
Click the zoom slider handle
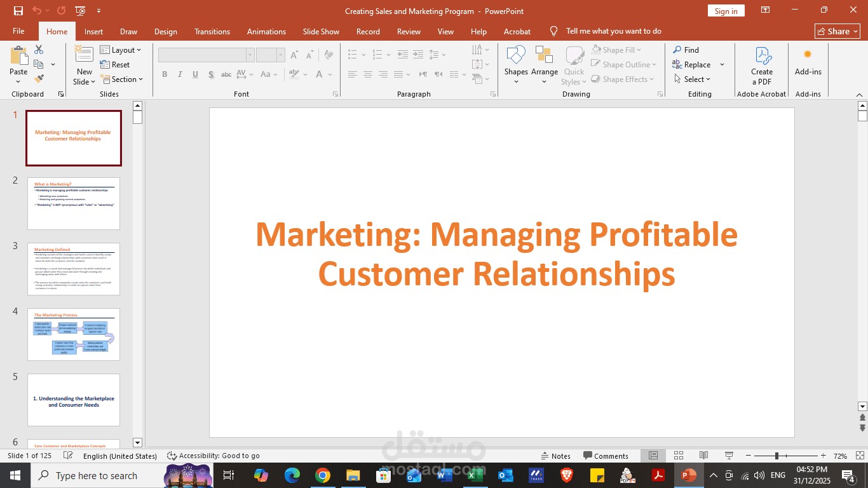[776, 456]
